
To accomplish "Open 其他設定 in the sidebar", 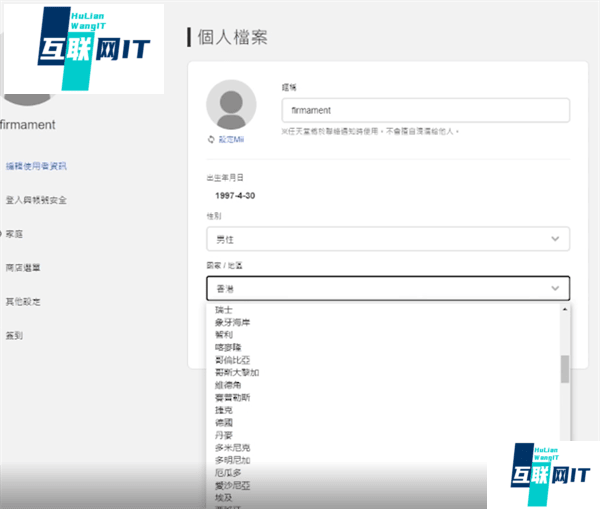I will (x=23, y=301).
